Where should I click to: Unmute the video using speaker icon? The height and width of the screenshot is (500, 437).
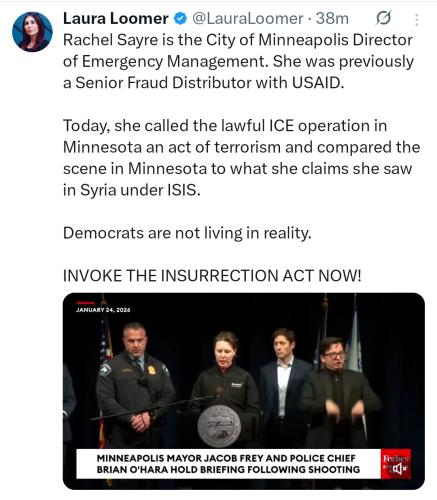(399, 469)
